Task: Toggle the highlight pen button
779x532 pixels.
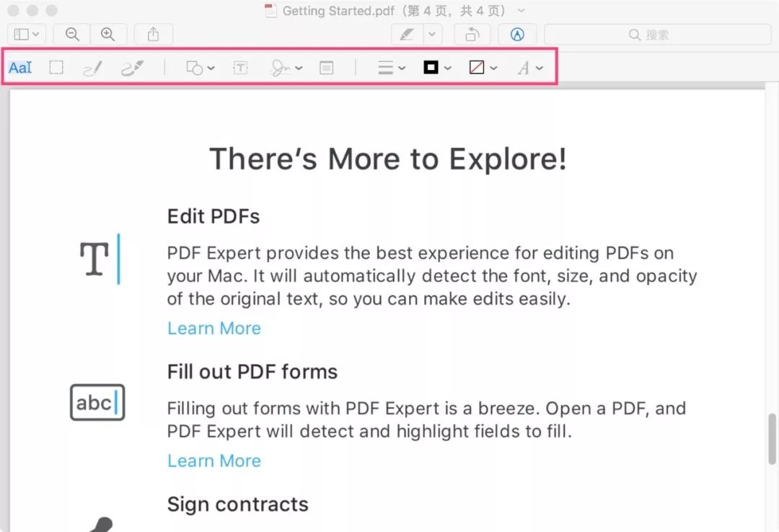Action: 408,34
